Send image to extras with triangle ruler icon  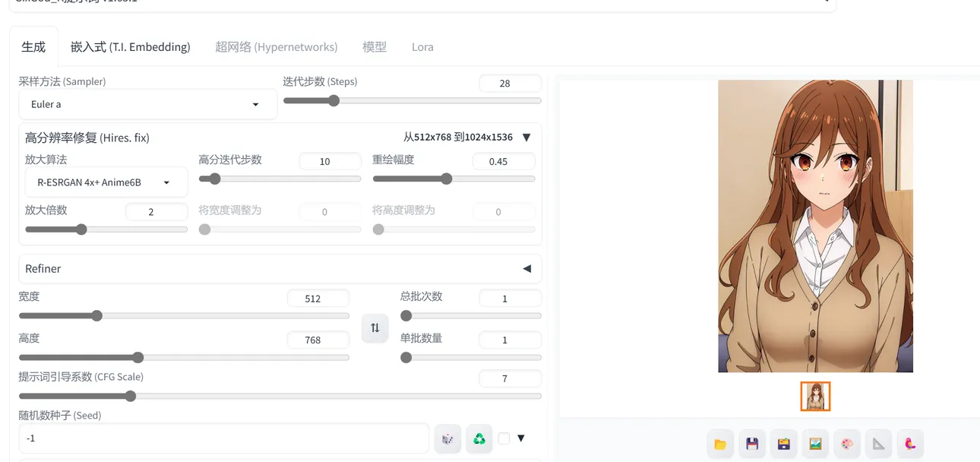pos(878,444)
